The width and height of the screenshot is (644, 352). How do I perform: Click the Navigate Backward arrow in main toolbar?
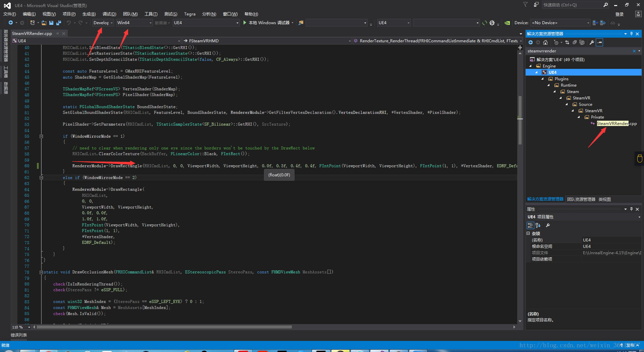click(x=11, y=23)
